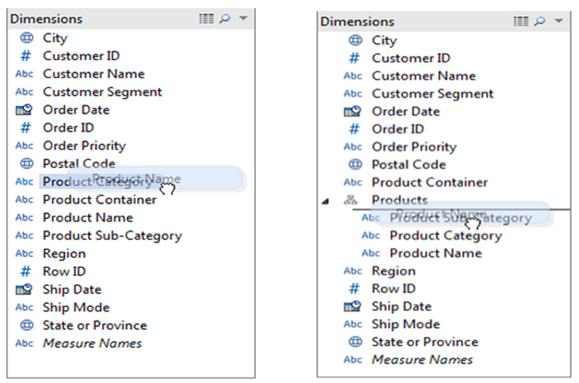579x383 pixels.
Task: Select Order Date in left Dimensions panel
Action: [x=76, y=110]
